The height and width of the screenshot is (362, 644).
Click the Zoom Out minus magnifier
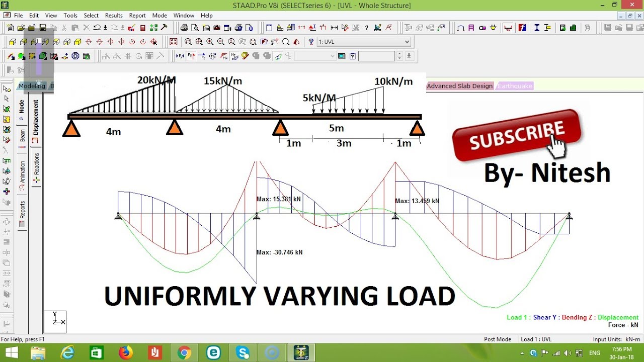point(221,42)
